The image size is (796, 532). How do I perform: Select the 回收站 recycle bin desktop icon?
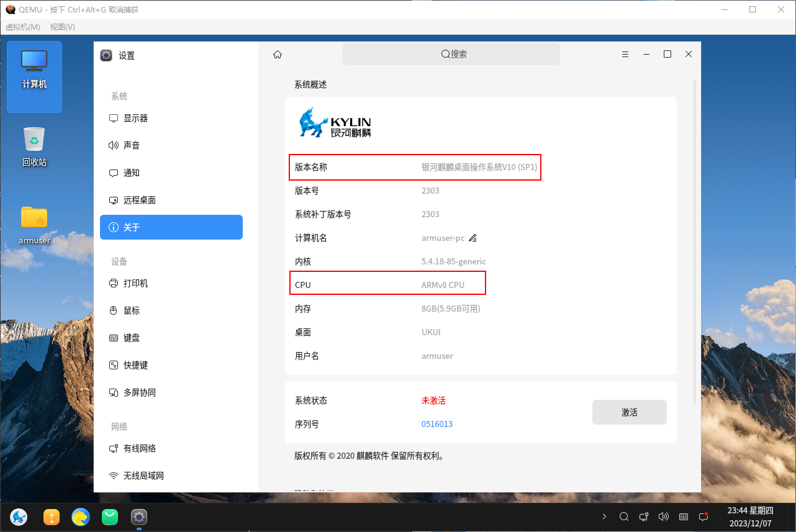click(34, 147)
